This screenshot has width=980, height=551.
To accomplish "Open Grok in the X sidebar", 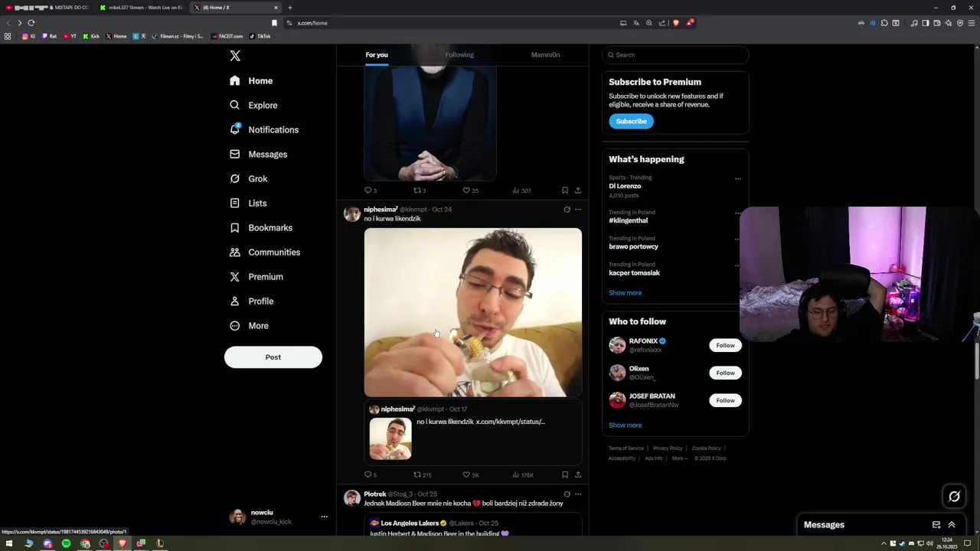I will point(248,178).
